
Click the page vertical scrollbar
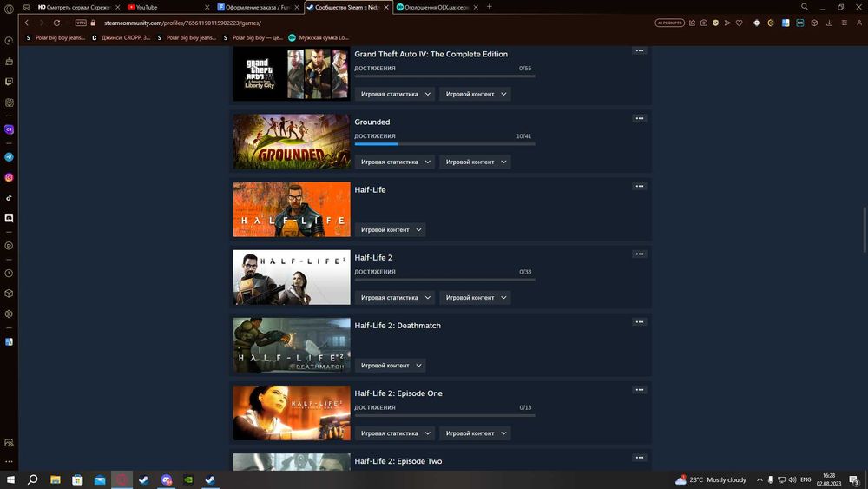[865, 230]
